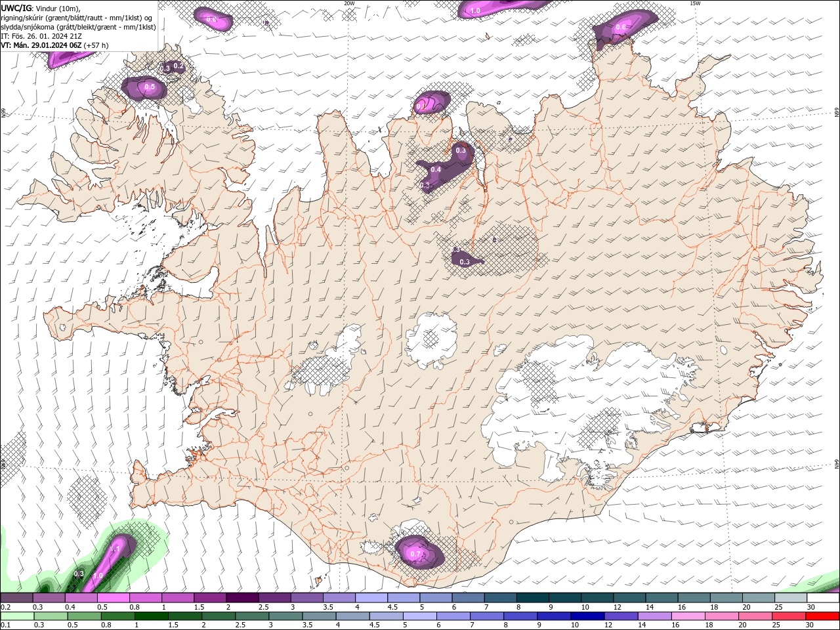The width and height of the screenshot is (840, 630).
Task: Select the violet rain swatch between 12 and 14
Action: 620,616
